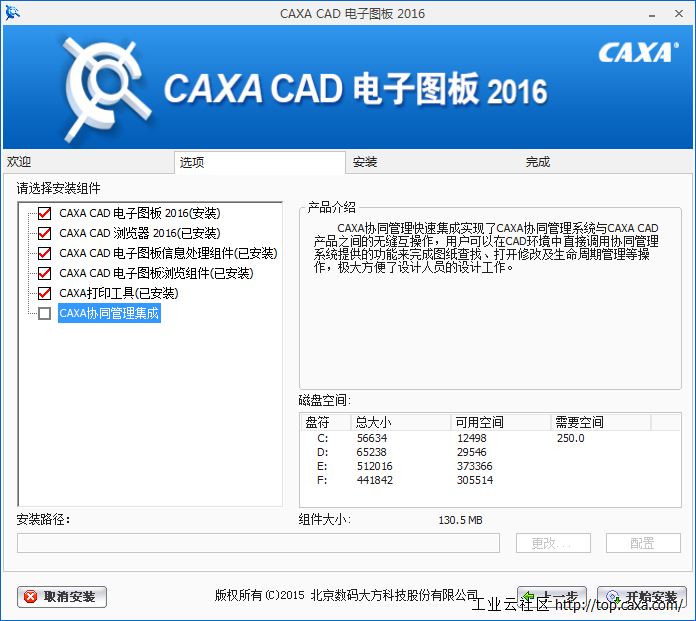Select CAXA CAD 浏览器 2016(已安装) label
This screenshot has width=696, height=621.
(x=140, y=233)
